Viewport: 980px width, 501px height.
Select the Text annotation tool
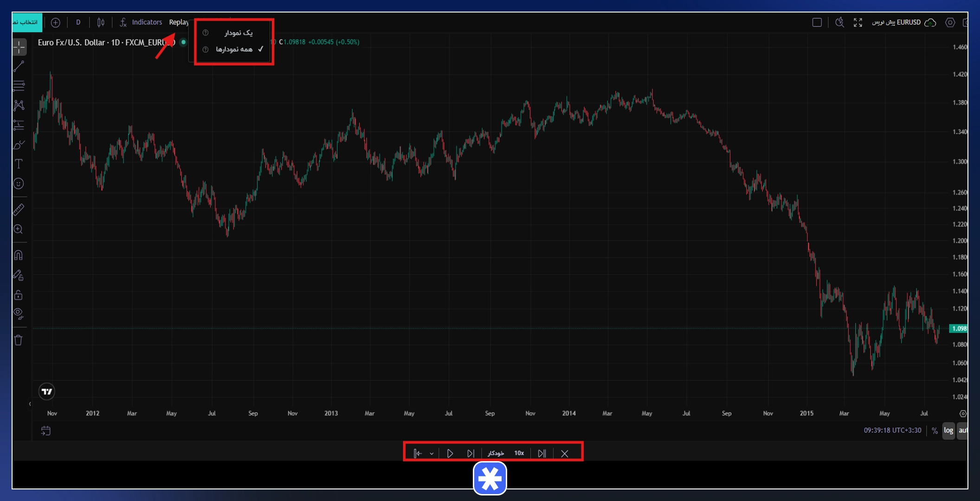19,164
